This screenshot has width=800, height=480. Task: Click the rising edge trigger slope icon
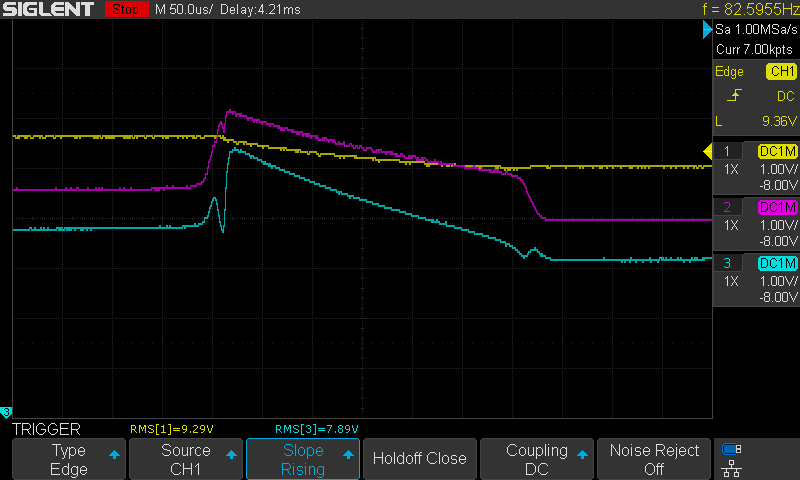[734, 95]
